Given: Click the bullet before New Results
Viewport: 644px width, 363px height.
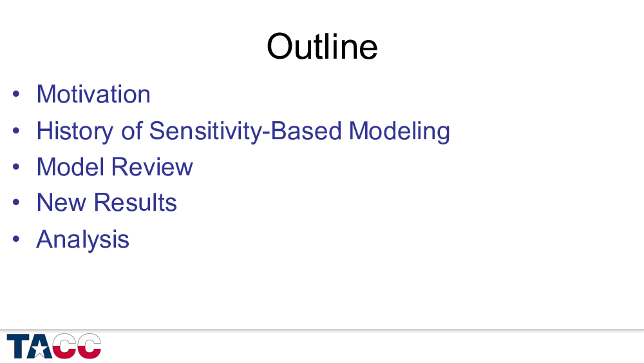Looking at the screenshot, I should coord(16,203).
